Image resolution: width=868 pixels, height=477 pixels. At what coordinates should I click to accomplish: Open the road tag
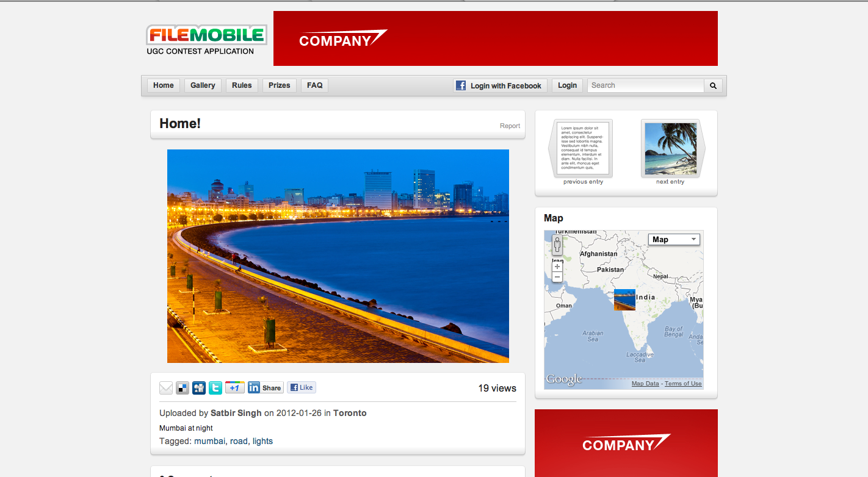click(x=239, y=441)
